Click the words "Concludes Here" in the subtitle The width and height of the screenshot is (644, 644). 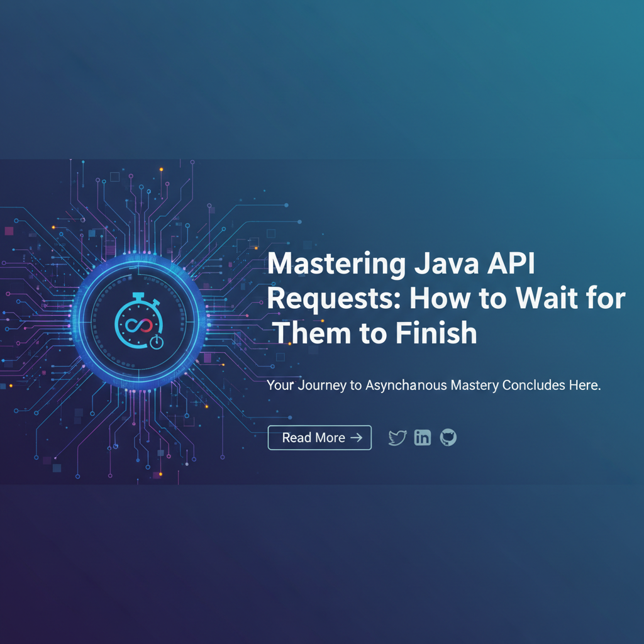(552, 385)
